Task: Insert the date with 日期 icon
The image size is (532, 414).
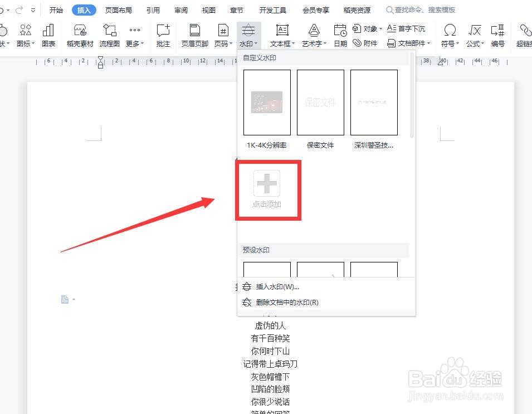Action: [340, 35]
